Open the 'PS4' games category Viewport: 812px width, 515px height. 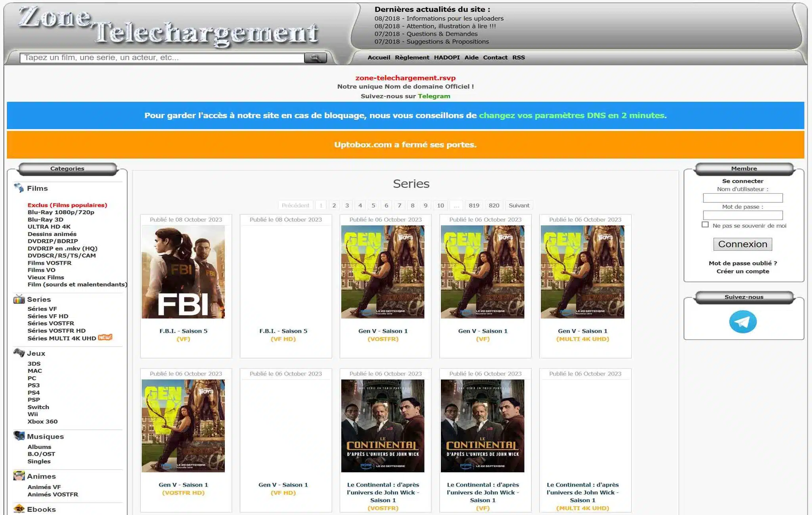click(x=34, y=393)
